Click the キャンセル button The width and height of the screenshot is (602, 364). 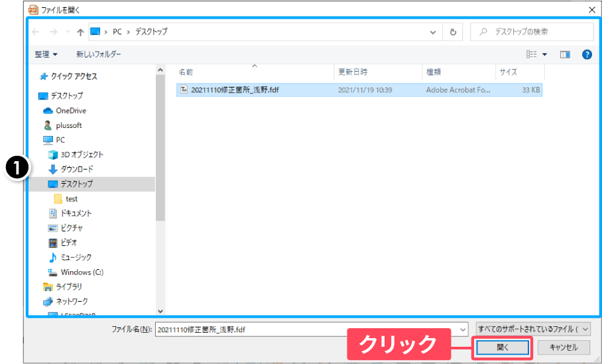(x=564, y=347)
